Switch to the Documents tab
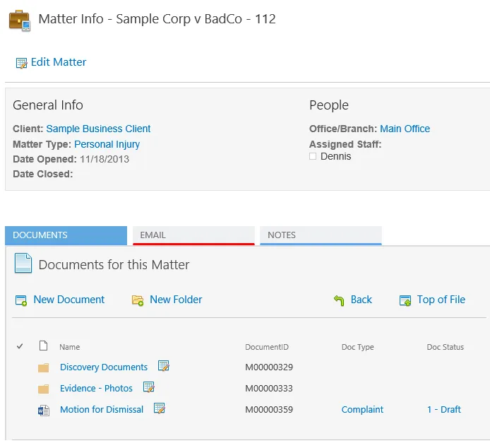This screenshot has width=490, height=448. (x=66, y=235)
